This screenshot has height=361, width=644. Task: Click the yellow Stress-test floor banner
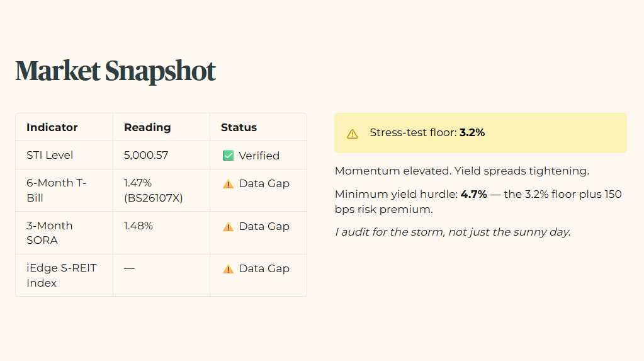click(480, 133)
